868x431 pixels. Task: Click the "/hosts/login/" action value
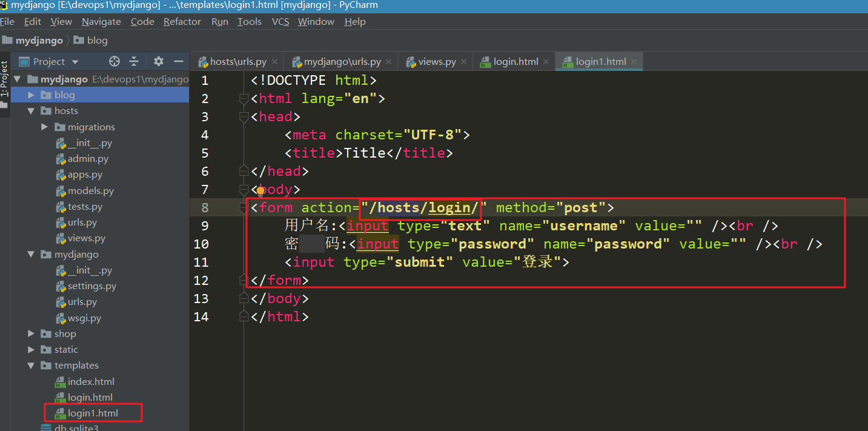[424, 208]
